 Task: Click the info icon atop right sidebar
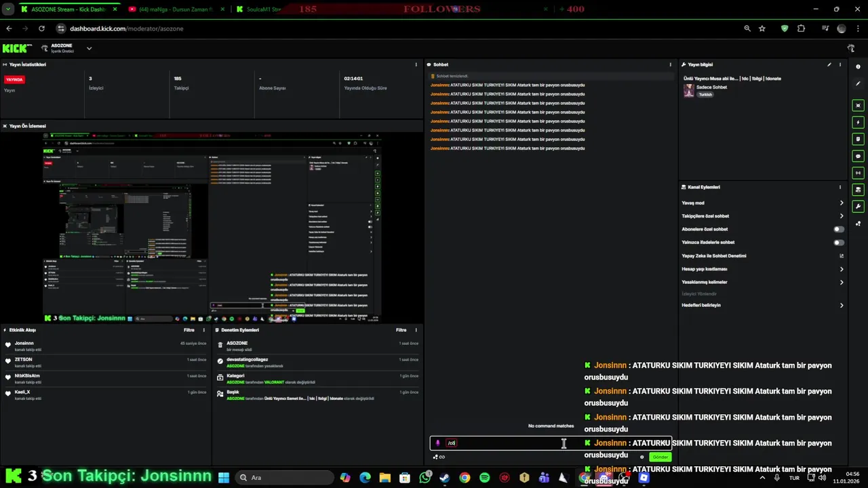click(859, 66)
